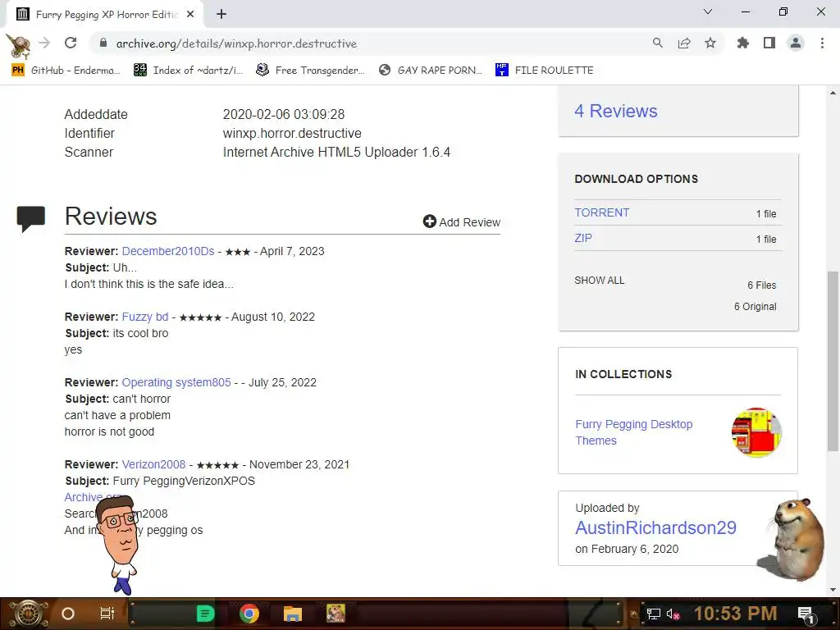Open the notification center icon
Screen dimensions: 840x630
(x=806, y=614)
